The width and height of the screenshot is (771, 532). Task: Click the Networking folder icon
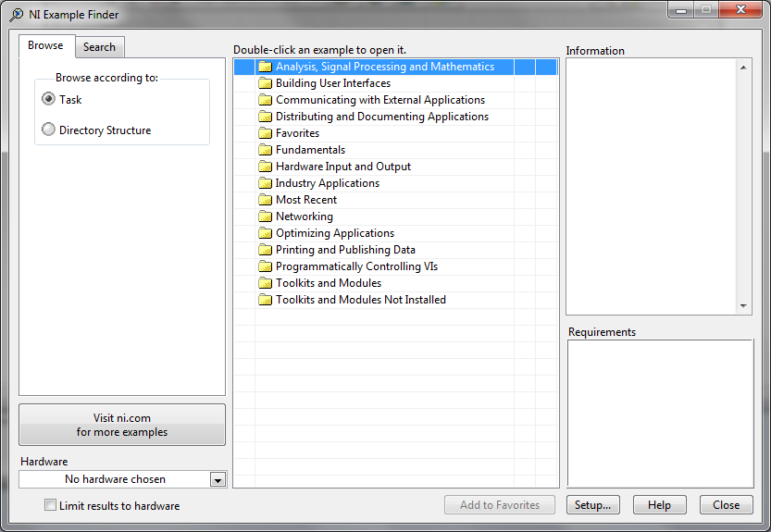click(x=265, y=217)
